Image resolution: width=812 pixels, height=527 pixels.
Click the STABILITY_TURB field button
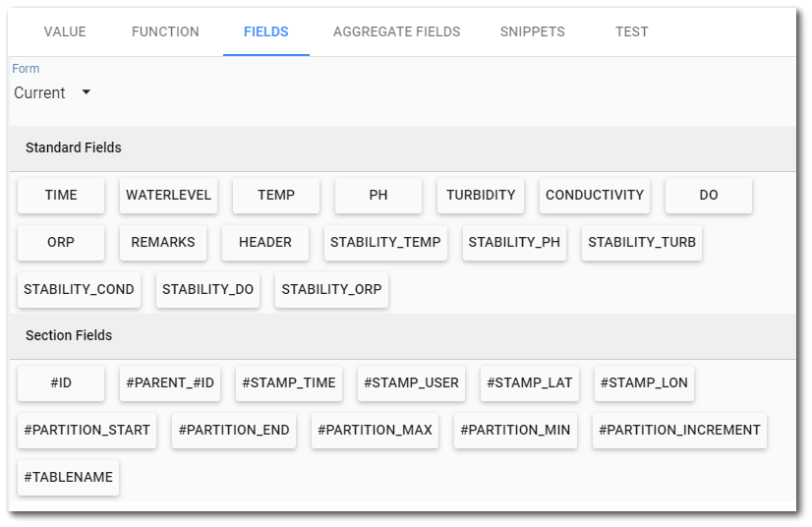pos(642,243)
